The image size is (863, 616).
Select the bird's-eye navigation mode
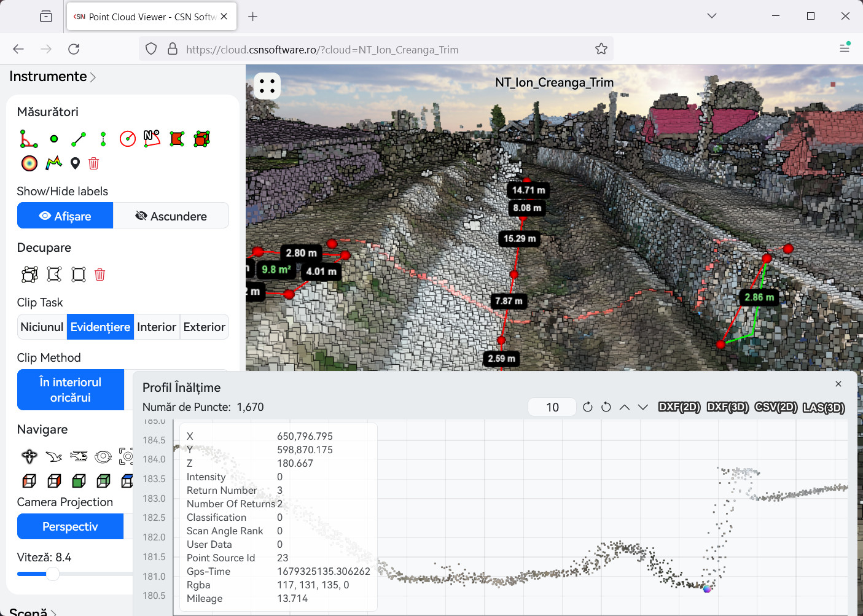[54, 456]
